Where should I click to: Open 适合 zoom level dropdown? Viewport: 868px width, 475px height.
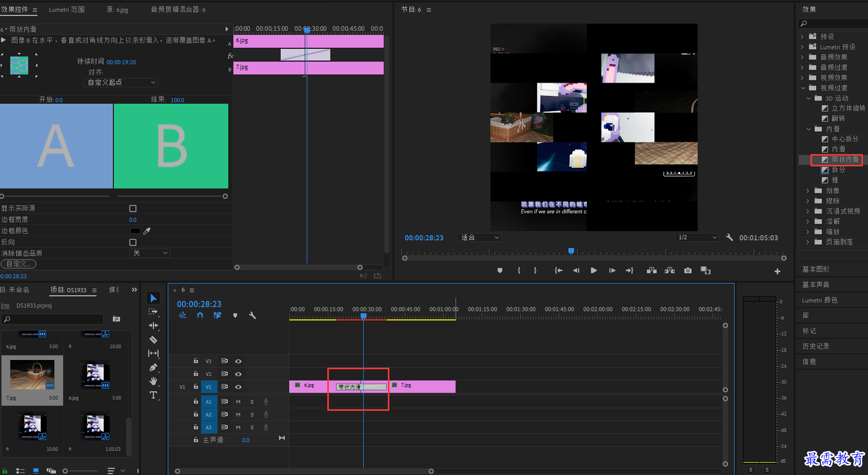pos(479,237)
